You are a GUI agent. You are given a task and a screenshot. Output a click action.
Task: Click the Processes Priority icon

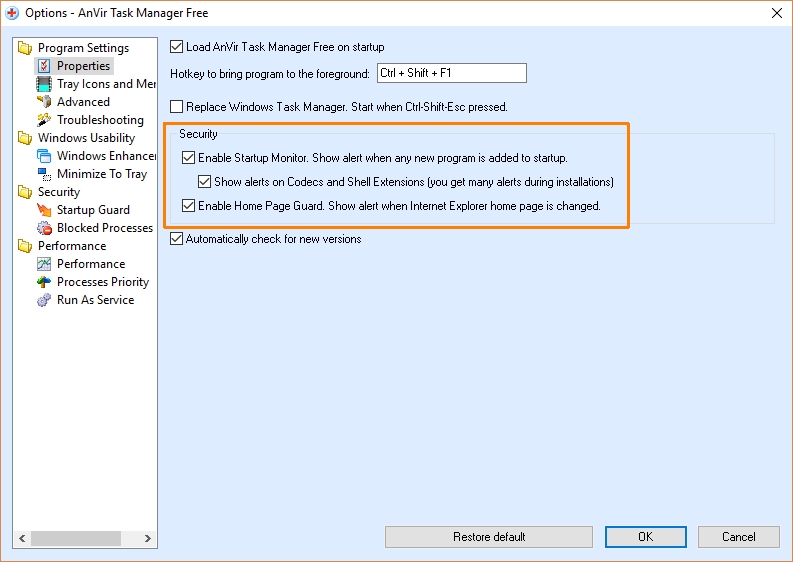(44, 282)
